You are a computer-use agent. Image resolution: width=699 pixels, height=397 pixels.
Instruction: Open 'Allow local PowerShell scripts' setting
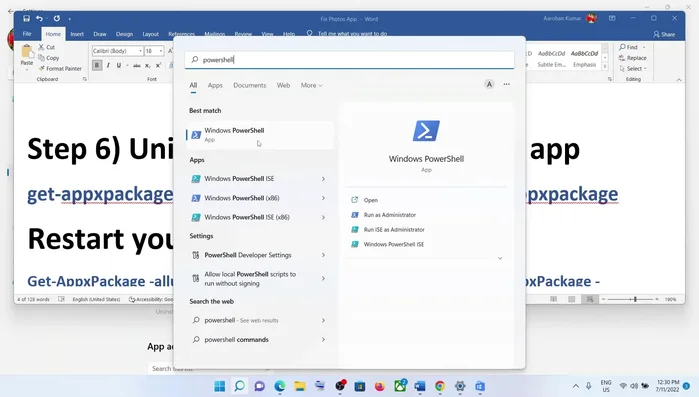pyautogui.click(x=259, y=278)
